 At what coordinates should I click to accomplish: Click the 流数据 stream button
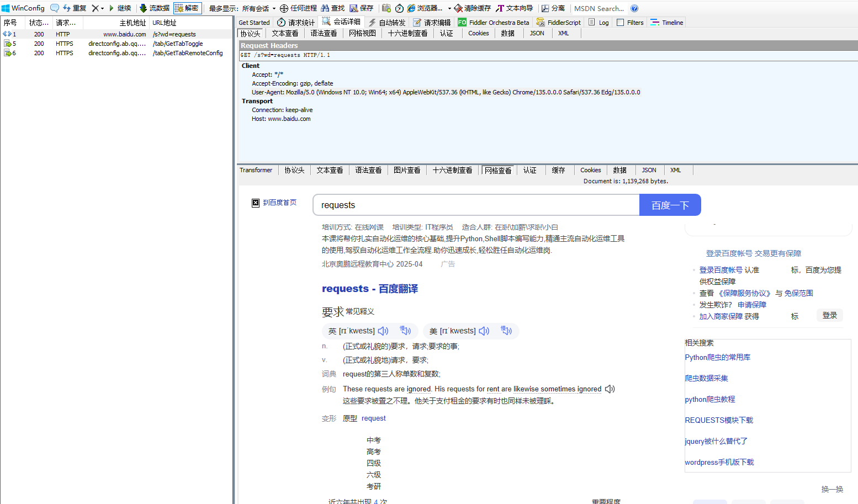(155, 8)
